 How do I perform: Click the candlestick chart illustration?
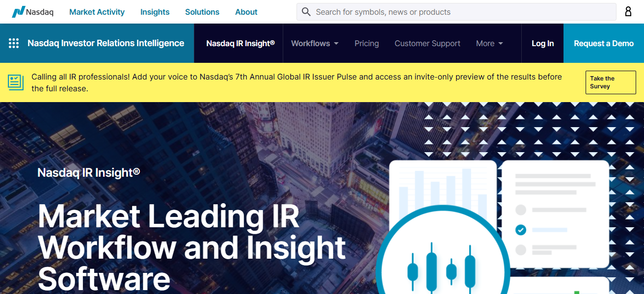pos(441,267)
